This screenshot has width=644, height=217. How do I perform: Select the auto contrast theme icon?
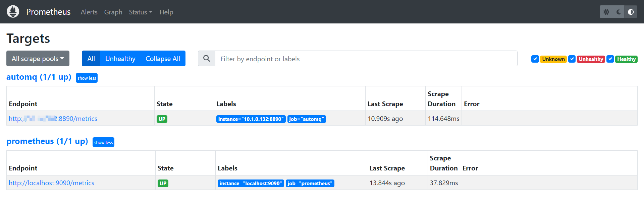631,12
